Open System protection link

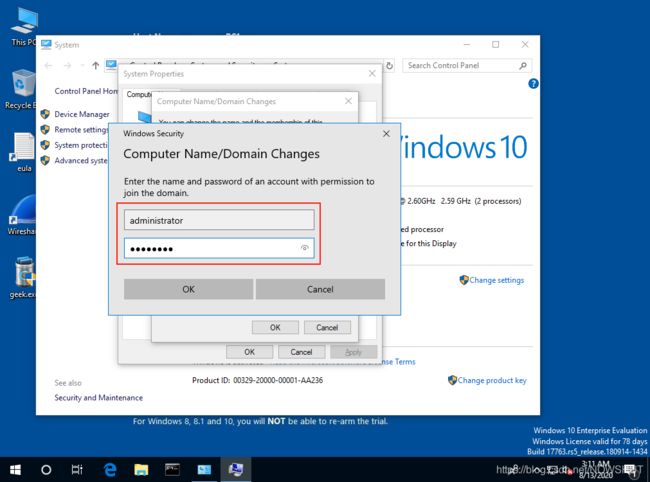click(81, 145)
